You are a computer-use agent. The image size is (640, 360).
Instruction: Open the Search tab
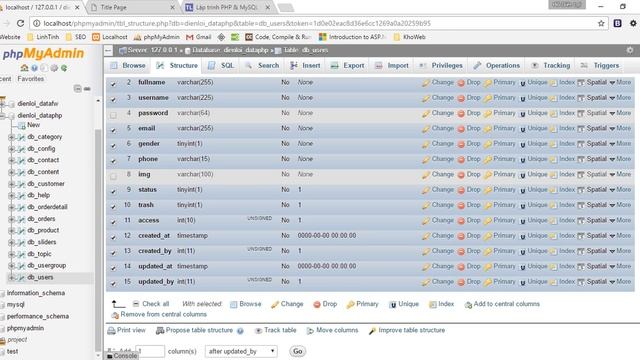262,66
